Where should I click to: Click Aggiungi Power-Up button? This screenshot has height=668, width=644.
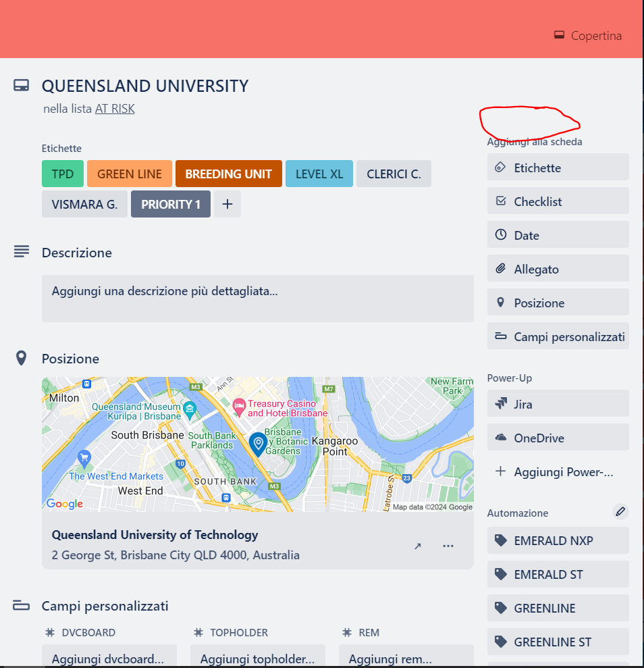pyautogui.click(x=558, y=471)
